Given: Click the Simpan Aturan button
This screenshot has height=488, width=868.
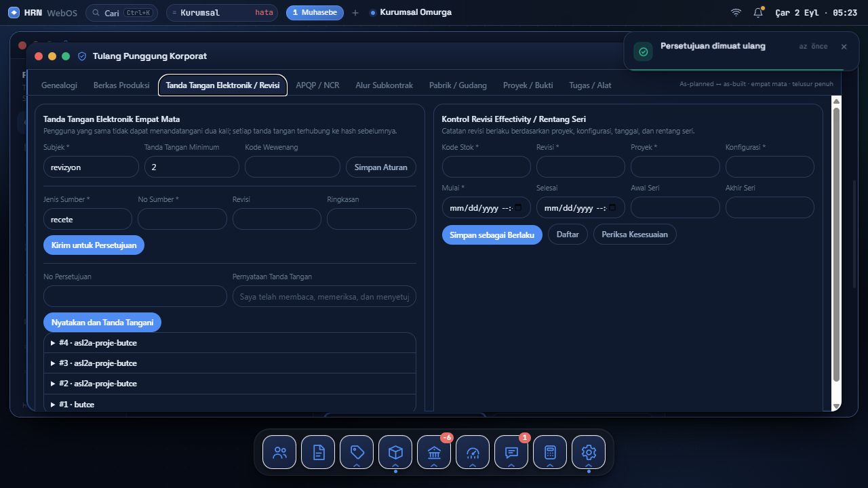Looking at the screenshot, I should (381, 167).
